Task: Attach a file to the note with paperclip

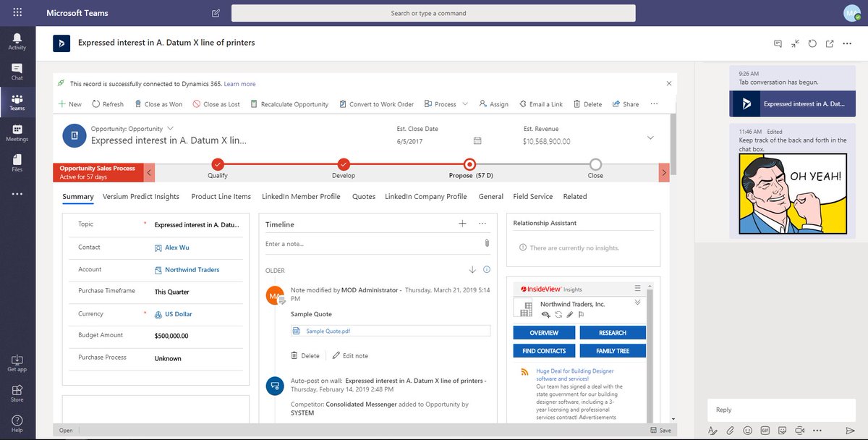Action: (488, 243)
